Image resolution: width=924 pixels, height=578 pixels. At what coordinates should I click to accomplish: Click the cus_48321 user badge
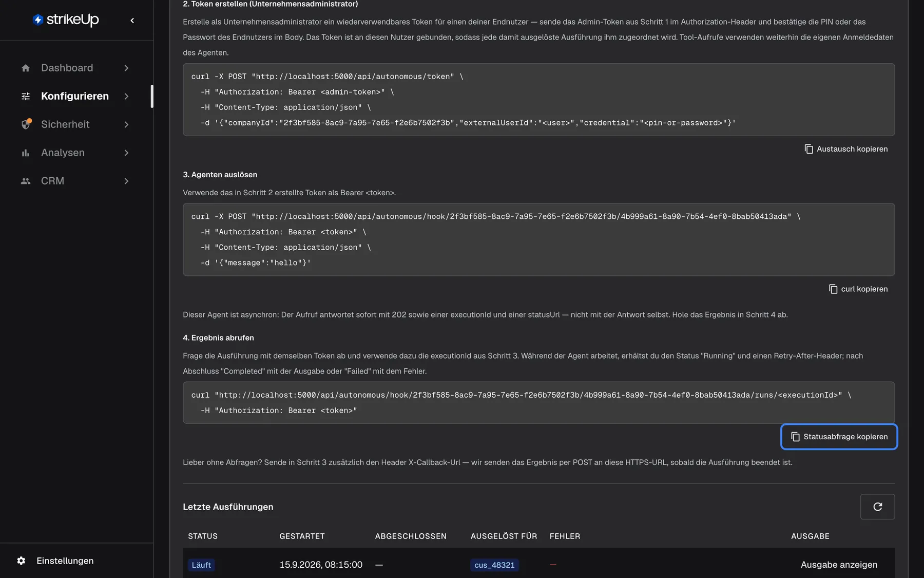(494, 565)
